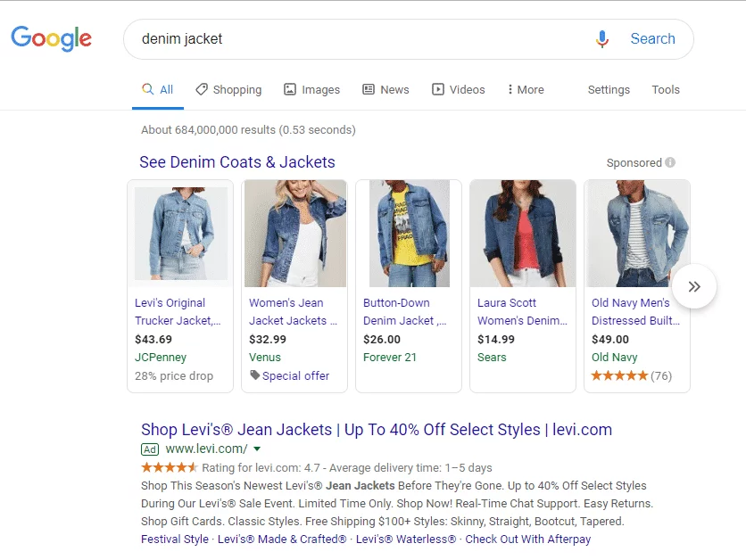Image resolution: width=746 pixels, height=560 pixels.
Task: Open Levi's Made & Crafted sitelink
Action: click(x=282, y=539)
